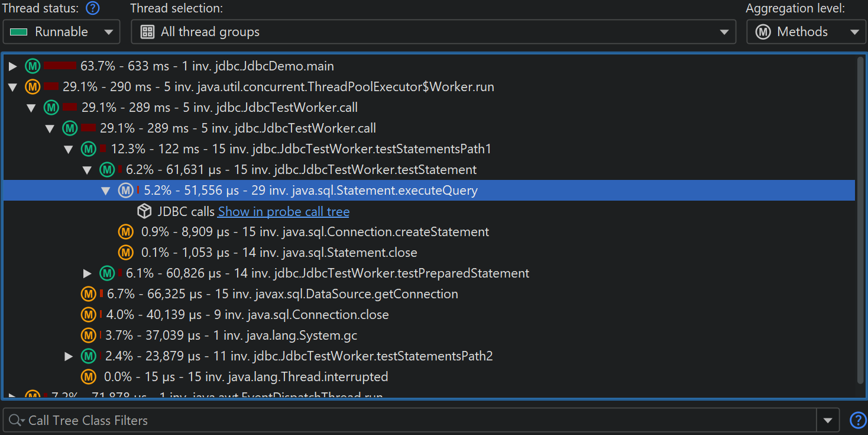This screenshot has height=435, width=868.
Task: Expand the testPreparedStatement node
Action: point(88,273)
